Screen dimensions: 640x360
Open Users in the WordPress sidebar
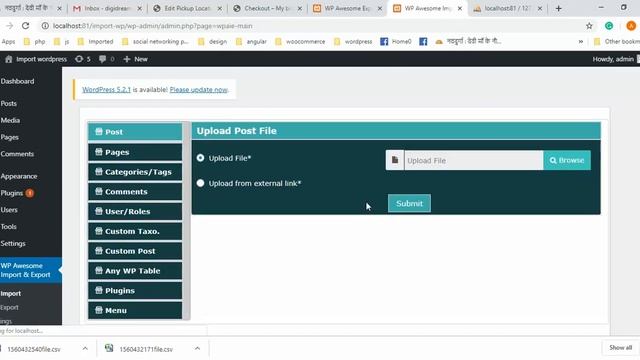coord(9,210)
